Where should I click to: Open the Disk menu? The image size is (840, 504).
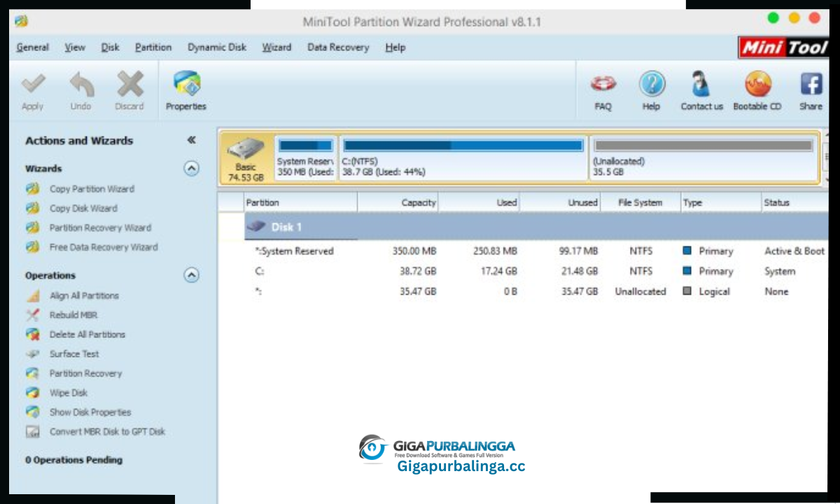pyautogui.click(x=110, y=48)
